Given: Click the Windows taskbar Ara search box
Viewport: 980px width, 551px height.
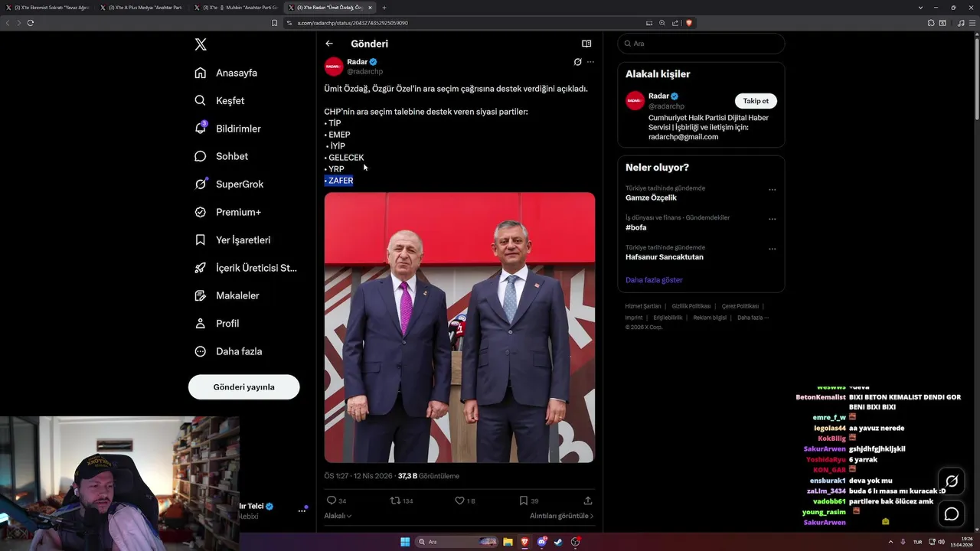Looking at the screenshot, I should pos(456,542).
